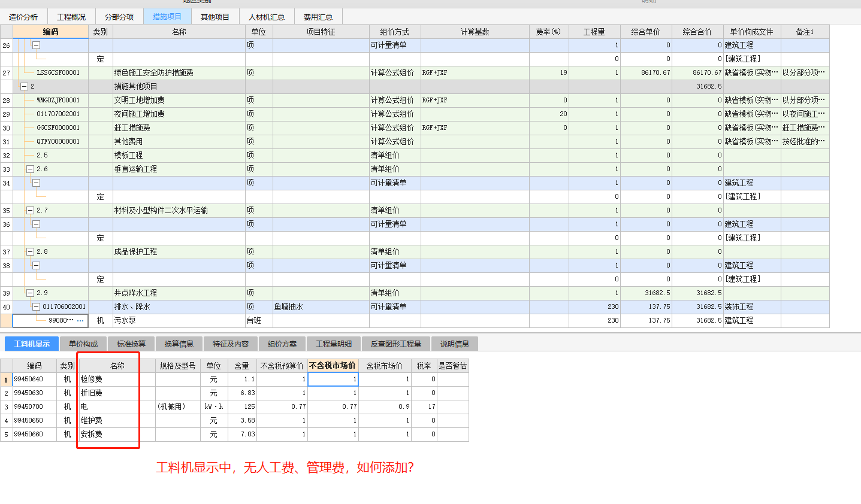Select the 文明工地增加费 name cell
Image resolution: width=861 pixels, height=504 pixels.
[x=179, y=100]
